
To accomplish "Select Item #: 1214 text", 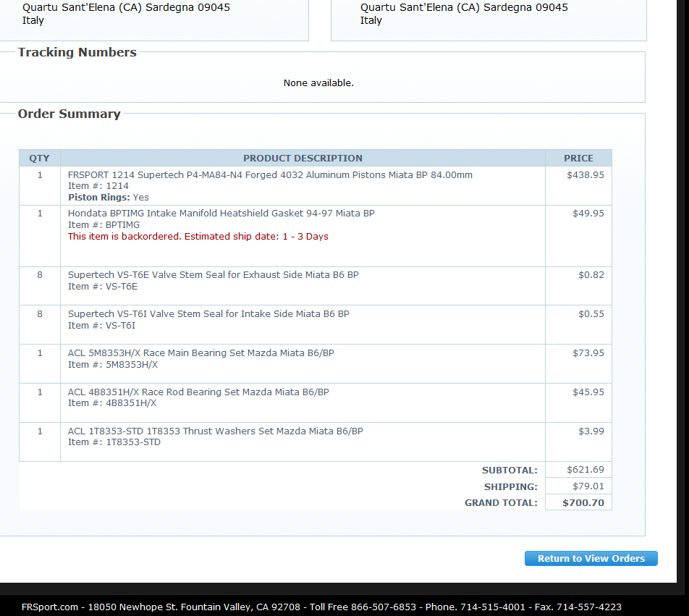I will point(98,186).
